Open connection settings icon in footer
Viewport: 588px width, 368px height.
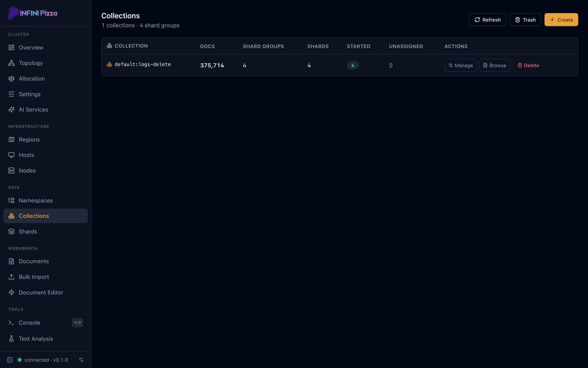[x=81, y=360]
